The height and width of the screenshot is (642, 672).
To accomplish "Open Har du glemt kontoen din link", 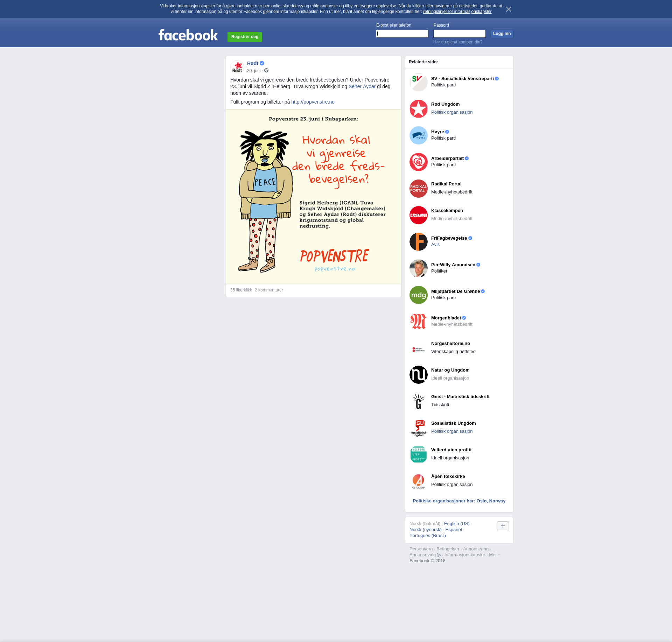I will pyautogui.click(x=458, y=42).
